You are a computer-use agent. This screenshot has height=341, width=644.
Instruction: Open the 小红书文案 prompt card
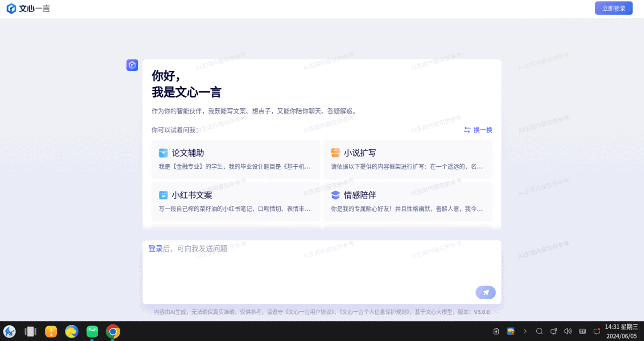tap(235, 201)
